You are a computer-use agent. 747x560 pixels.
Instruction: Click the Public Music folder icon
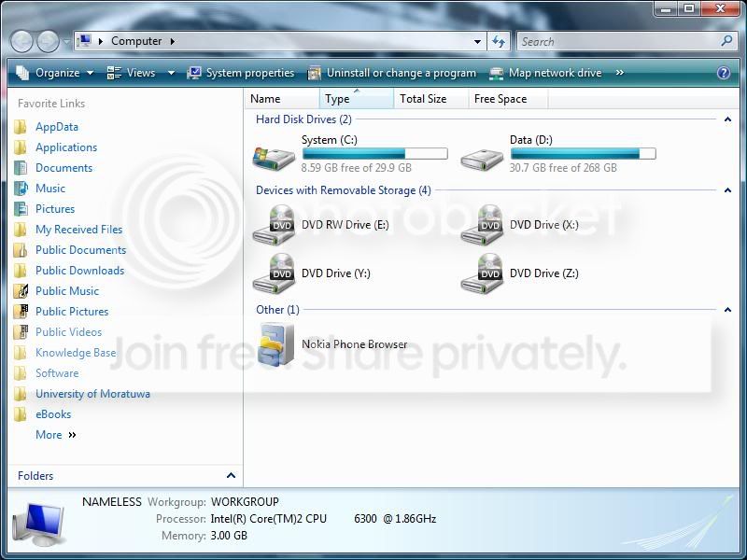(x=20, y=291)
